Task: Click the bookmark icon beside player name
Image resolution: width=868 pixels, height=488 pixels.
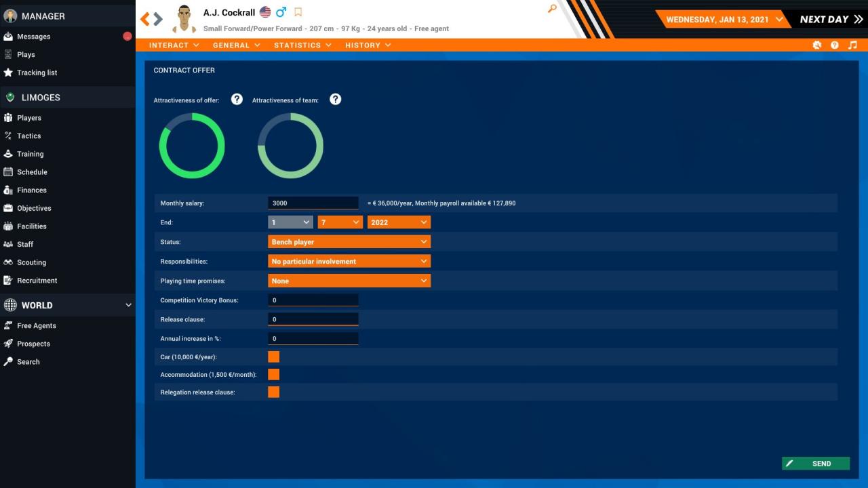Action: coord(298,12)
